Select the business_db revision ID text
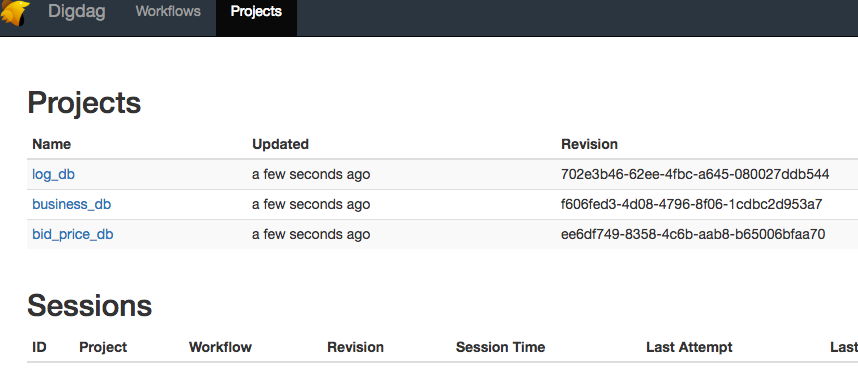Image resolution: width=858 pixels, height=374 pixels. click(x=692, y=205)
